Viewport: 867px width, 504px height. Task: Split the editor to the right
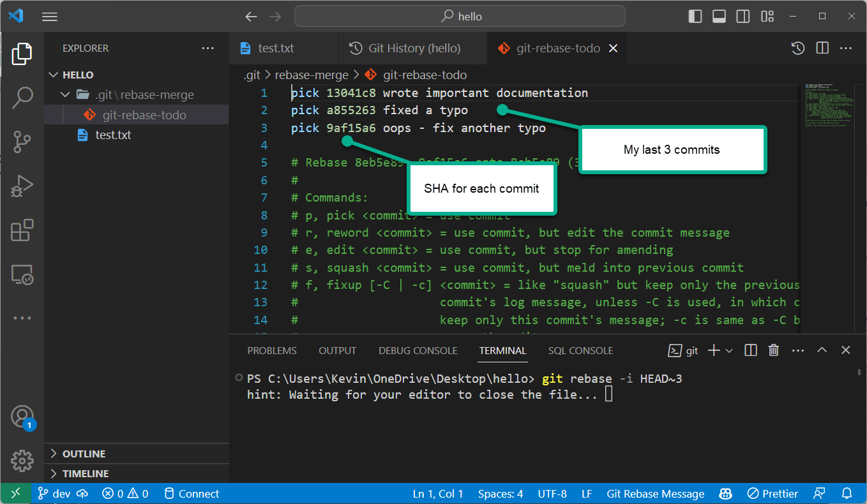(x=822, y=48)
